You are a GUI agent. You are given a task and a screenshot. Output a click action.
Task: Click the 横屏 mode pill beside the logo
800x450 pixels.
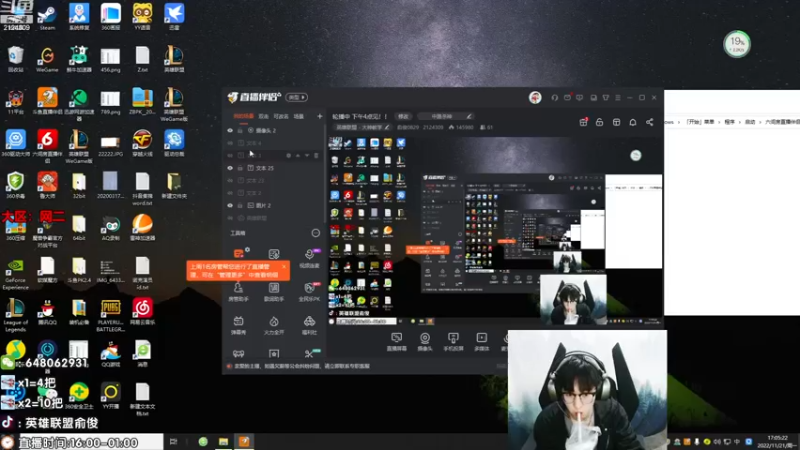click(x=296, y=97)
